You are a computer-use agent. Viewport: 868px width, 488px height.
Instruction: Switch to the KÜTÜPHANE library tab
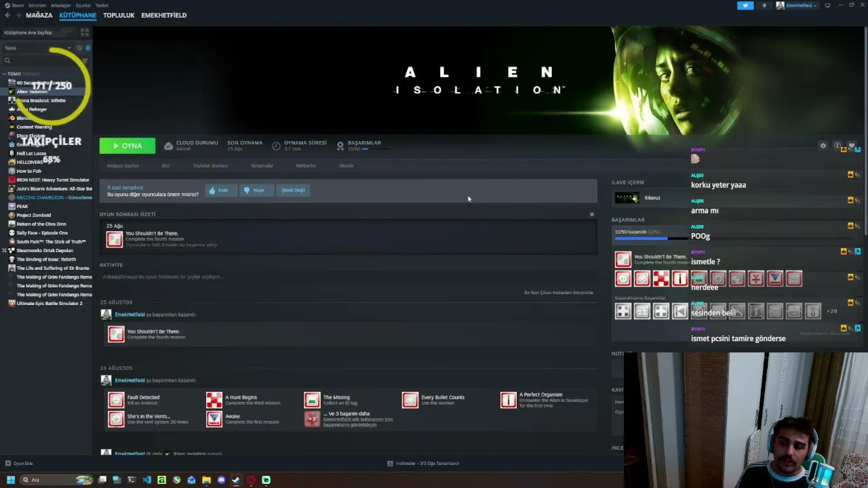[x=77, y=15]
